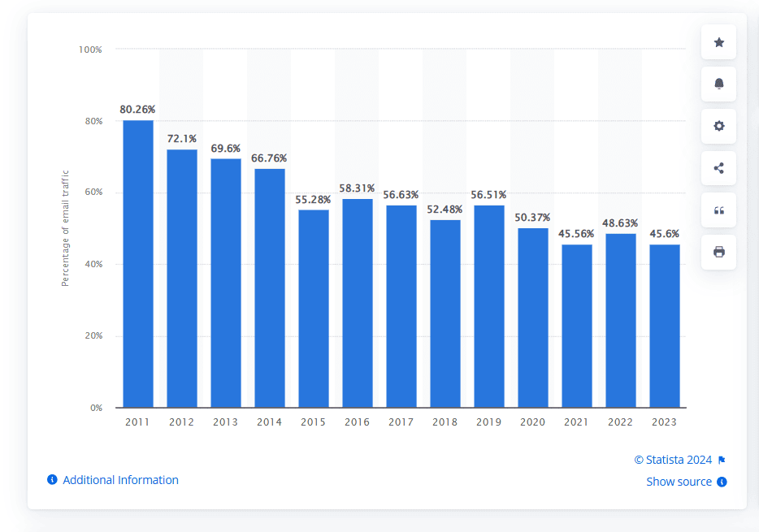Click the bell notification alert icon
The image size is (759, 532).
718,84
